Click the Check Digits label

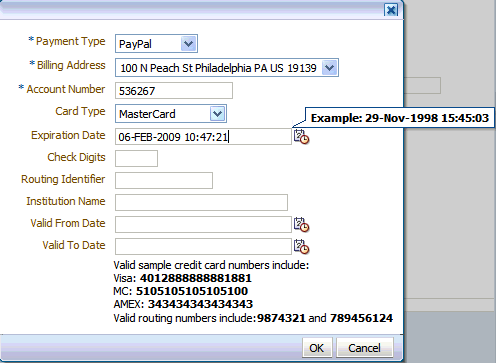click(x=76, y=157)
